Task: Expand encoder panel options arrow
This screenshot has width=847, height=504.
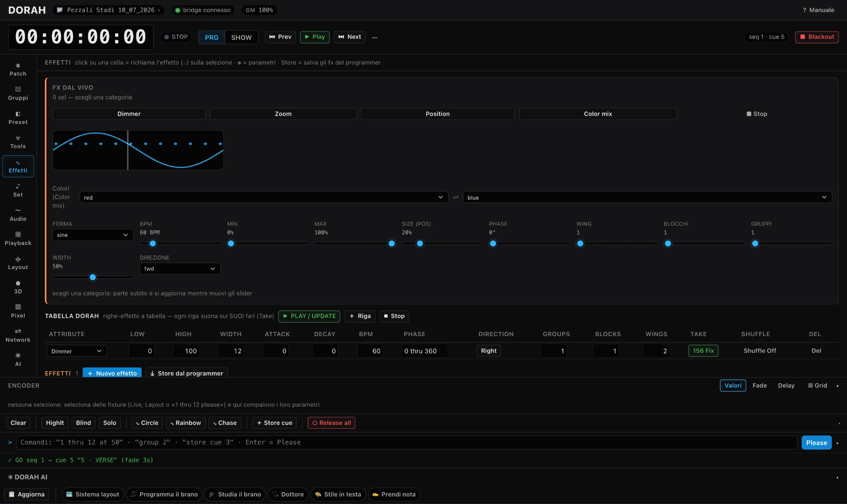Action: 837,386
